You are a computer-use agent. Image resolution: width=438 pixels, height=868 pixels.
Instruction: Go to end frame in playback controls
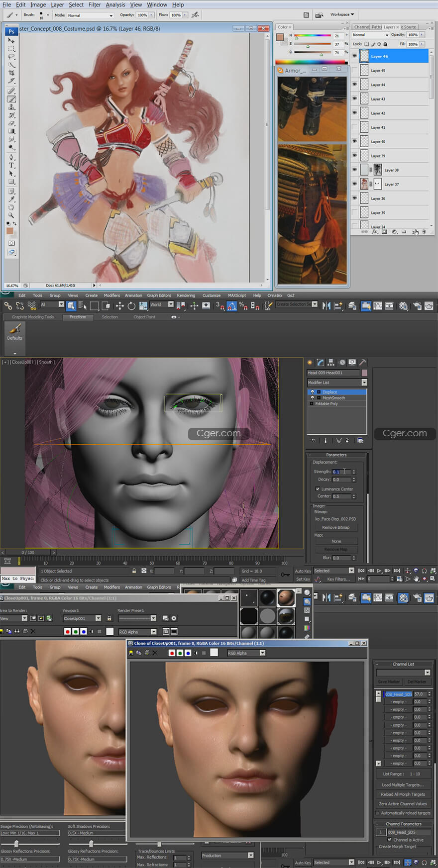397,571
